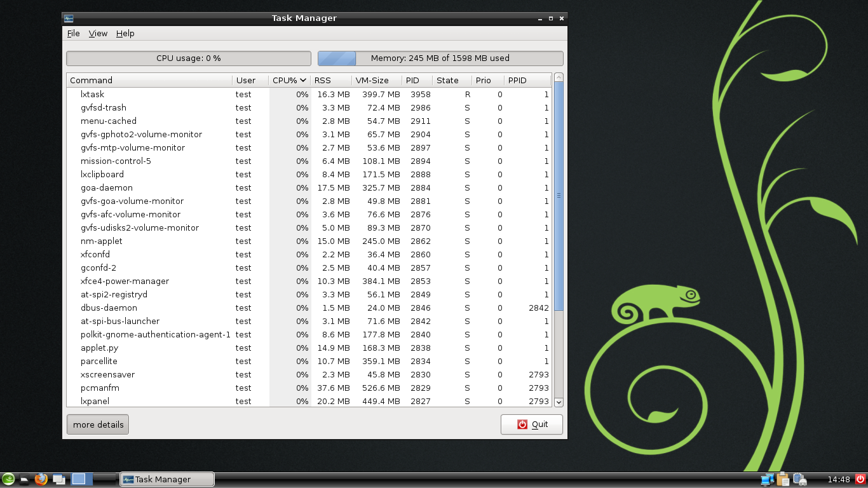The height and width of the screenshot is (488, 868).
Task: Launch Firefox from the panel
Action: click(x=42, y=479)
